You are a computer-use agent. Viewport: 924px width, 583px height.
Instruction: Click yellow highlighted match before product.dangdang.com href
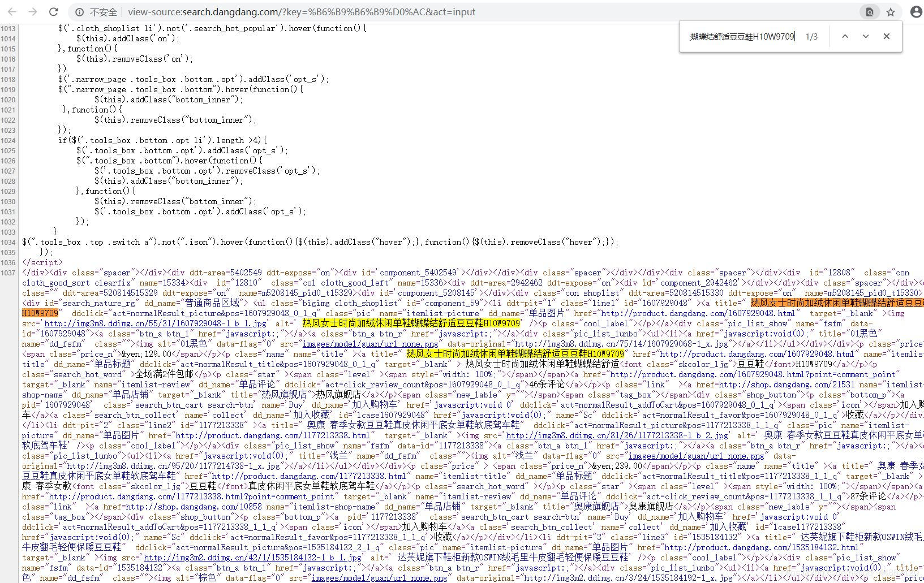click(515, 354)
